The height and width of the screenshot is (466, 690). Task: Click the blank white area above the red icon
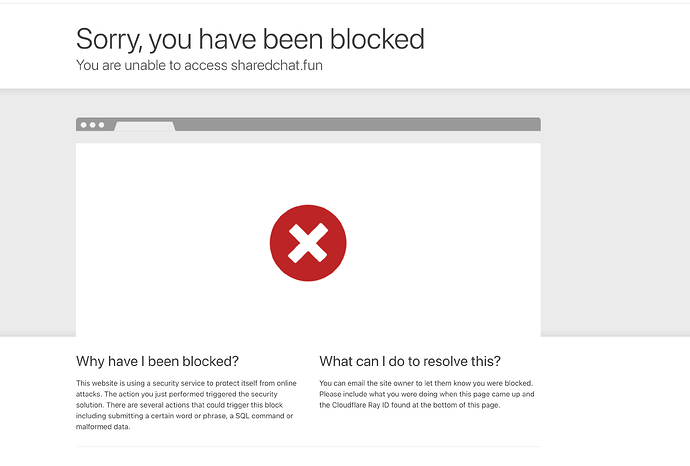[x=308, y=174]
